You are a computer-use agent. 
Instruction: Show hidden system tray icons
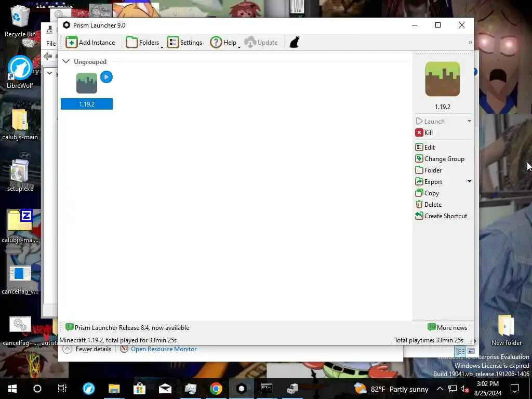(440, 389)
